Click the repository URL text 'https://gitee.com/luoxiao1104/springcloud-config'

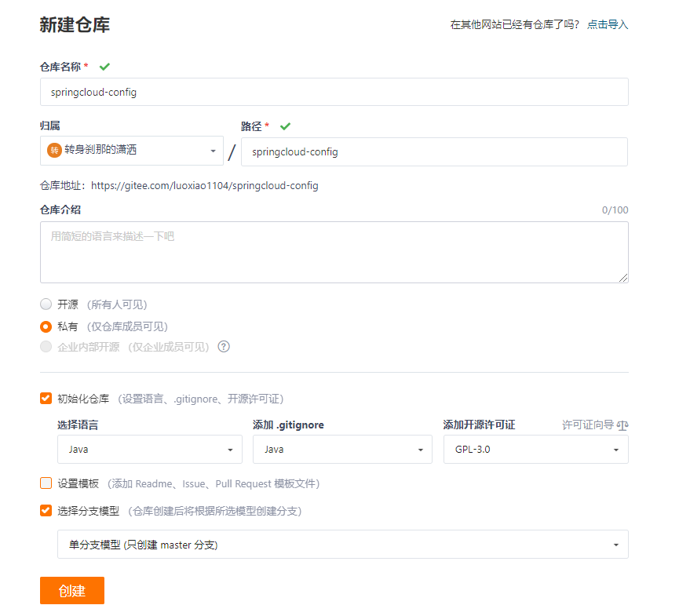[x=205, y=186]
